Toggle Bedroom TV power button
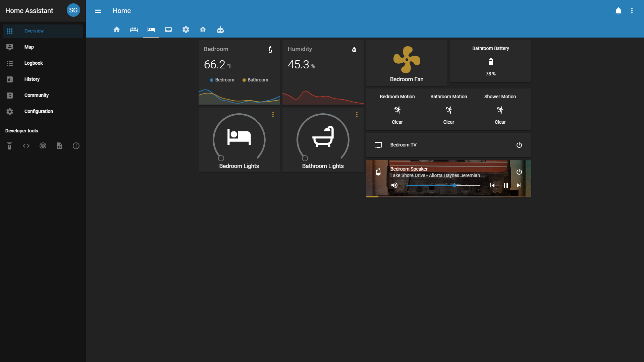Viewport: 644px width, 362px height. click(x=519, y=145)
